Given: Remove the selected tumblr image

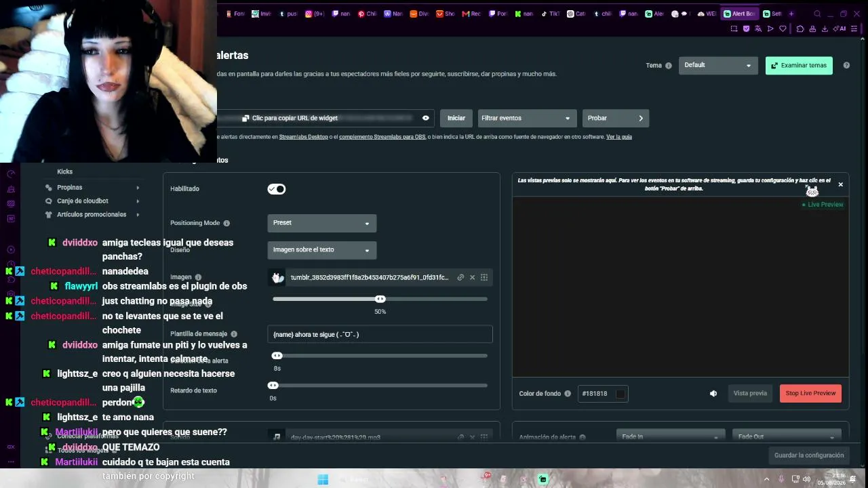Looking at the screenshot, I should coord(473,277).
